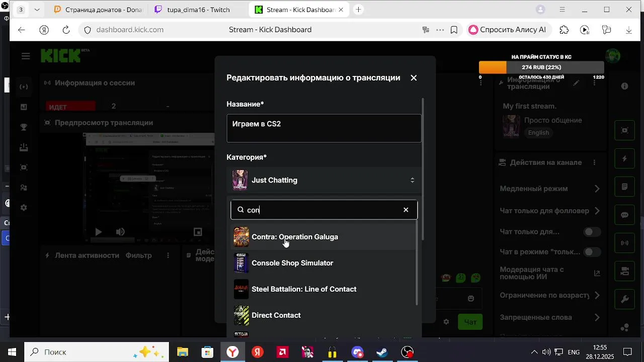Open browser downloads icon
The height and width of the screenshot is (362, 644).
pos(629,30)
